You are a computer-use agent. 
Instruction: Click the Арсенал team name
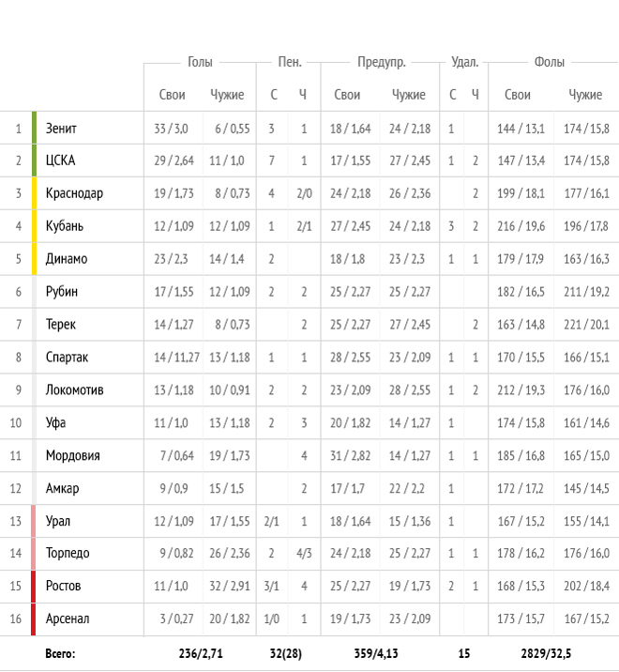point(68,619)
